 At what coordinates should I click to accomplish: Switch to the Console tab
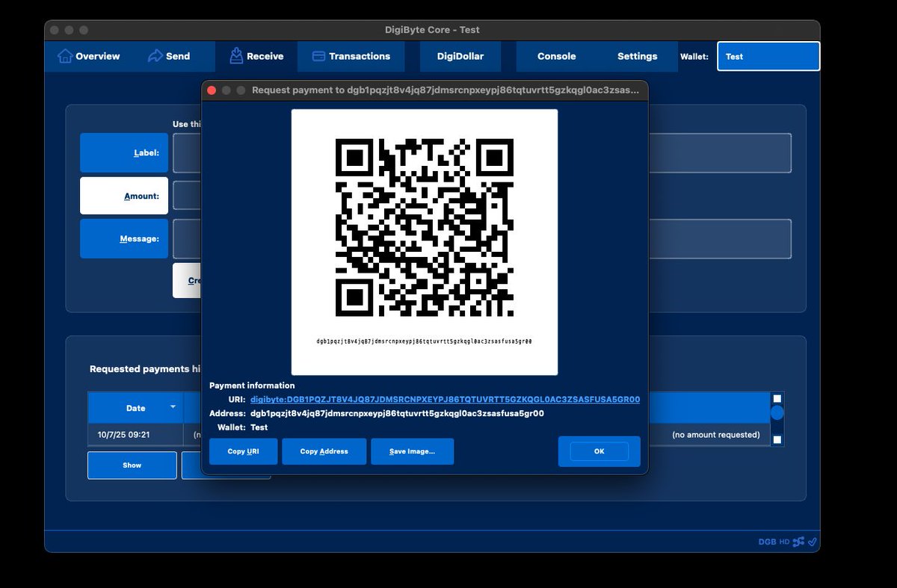click(556, 56)
